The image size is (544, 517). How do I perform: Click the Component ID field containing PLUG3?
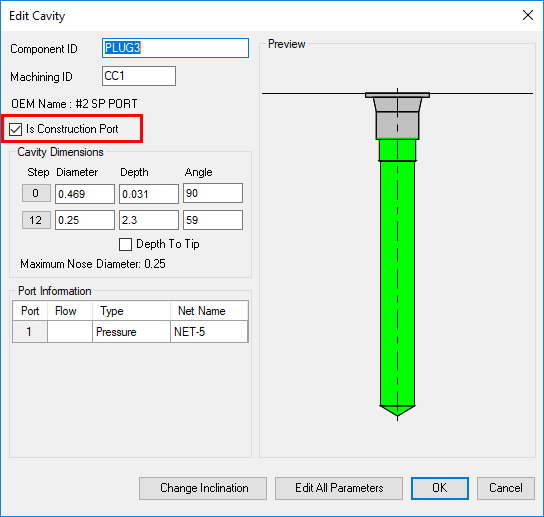(x=176, y=48)
